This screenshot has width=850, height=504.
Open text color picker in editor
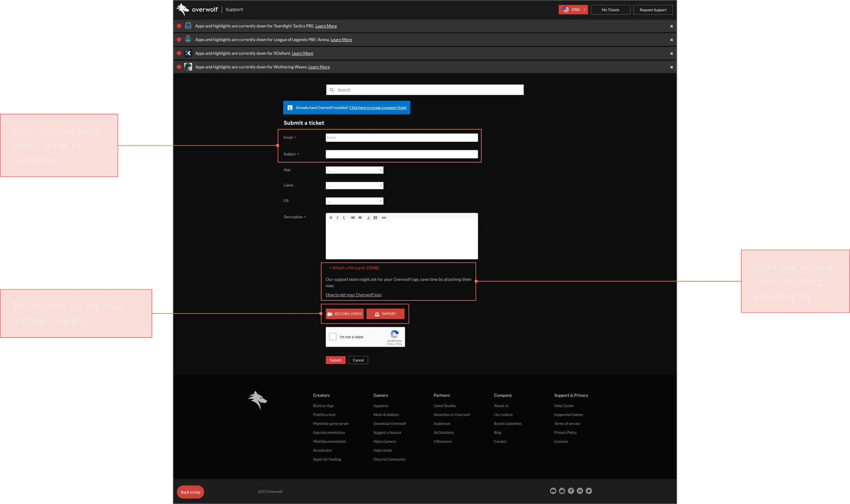tap(368, 218)
